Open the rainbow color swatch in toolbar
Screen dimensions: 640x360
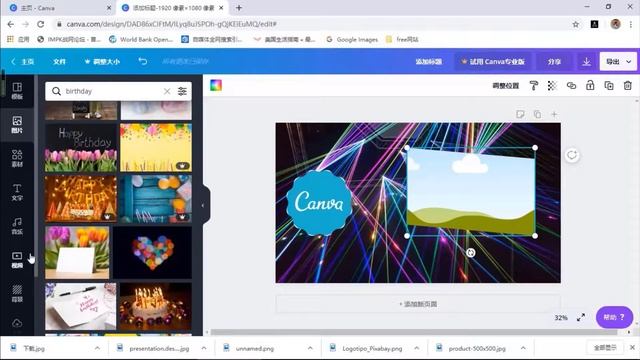216,85
